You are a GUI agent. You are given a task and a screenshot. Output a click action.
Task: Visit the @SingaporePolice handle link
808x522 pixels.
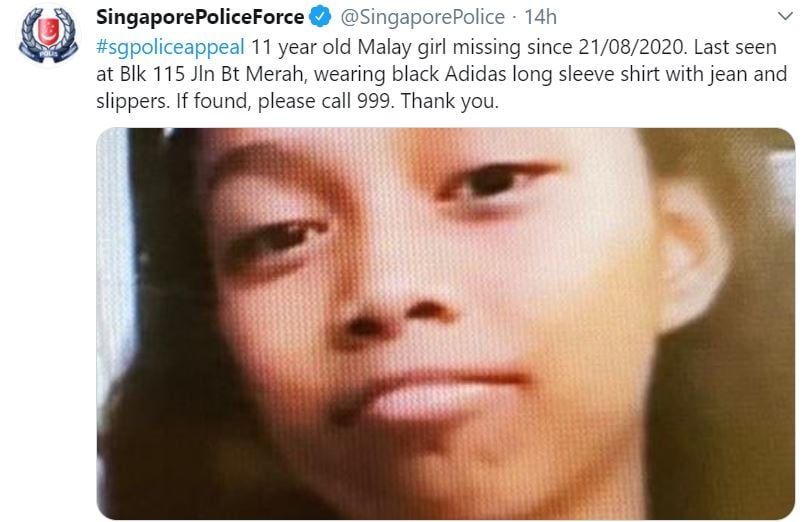pyautogui.click(x=422, y=17)
